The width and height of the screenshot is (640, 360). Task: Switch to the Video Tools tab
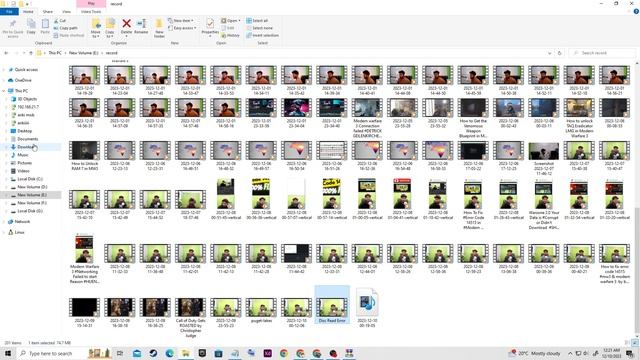point(91,11)
